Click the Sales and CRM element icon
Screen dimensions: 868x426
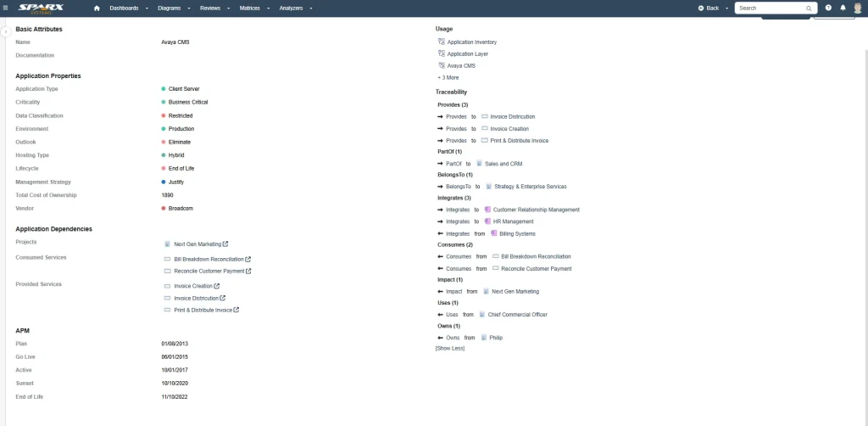[x=479, y=164]
